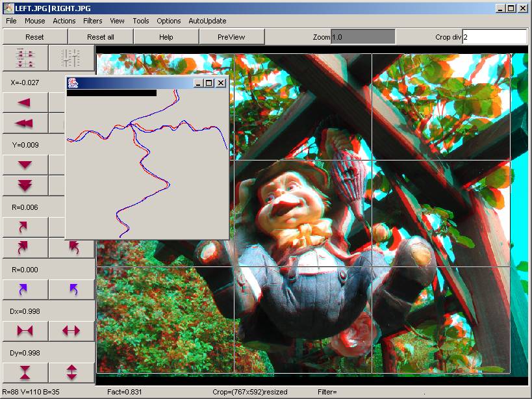Screen dimensions: 532x399
Task: Click the graph window's title bar icon
Action: click(x=73, y=83)
